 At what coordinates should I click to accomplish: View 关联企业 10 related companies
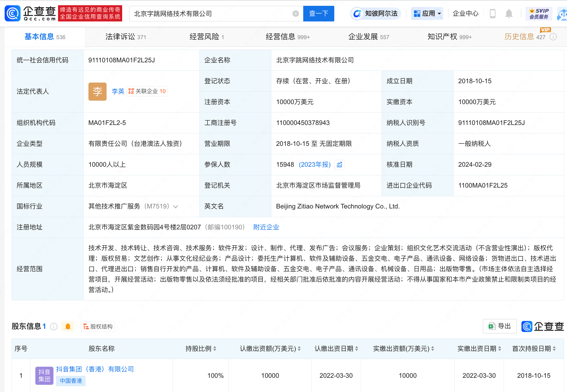147,92
